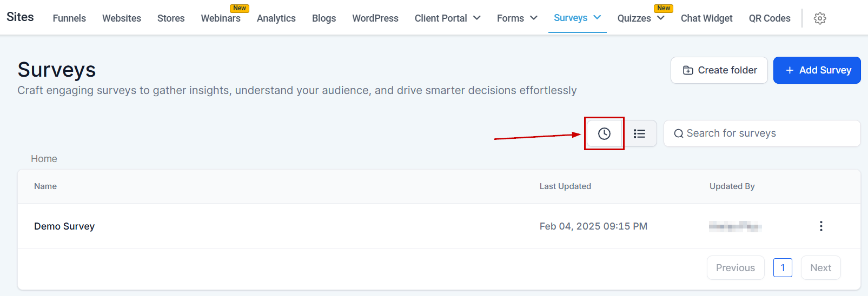Switch to list view icon
Image resolution: width=868 pixels, height=296 pixels.
(x=639, y=133)
